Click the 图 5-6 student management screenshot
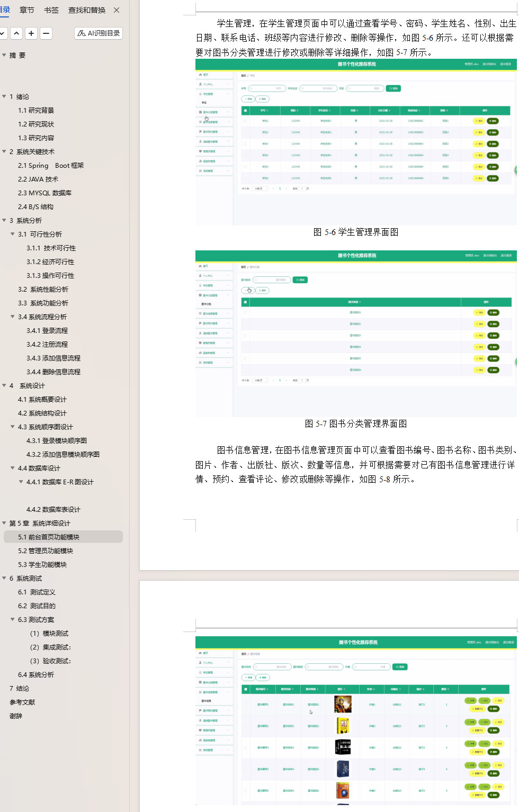 click(x=356, y=142)
